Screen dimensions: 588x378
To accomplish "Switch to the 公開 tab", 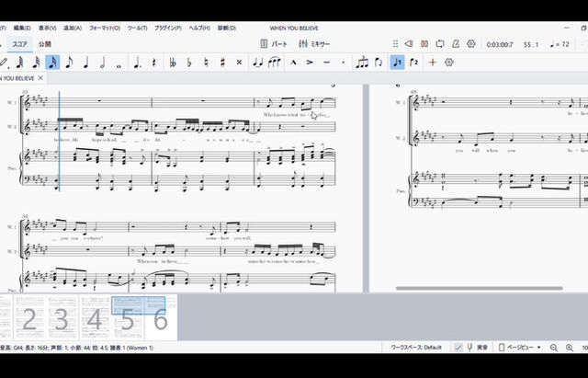I will [45, 44].
